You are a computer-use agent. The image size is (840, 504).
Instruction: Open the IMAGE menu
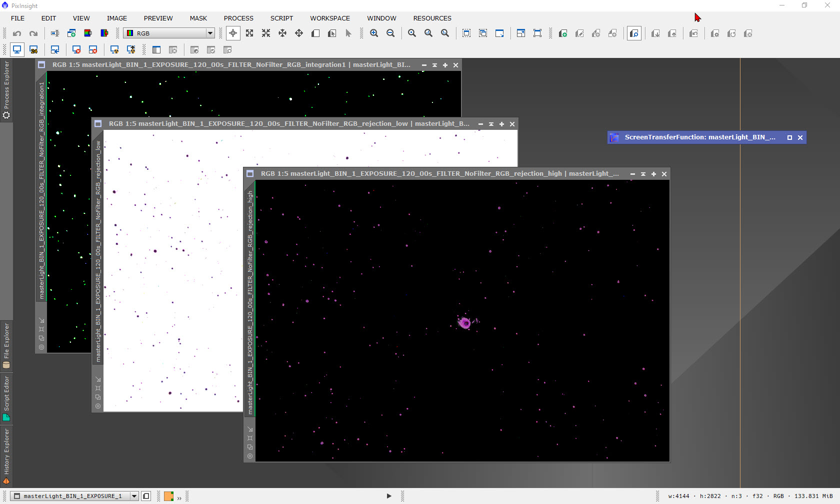117,18
